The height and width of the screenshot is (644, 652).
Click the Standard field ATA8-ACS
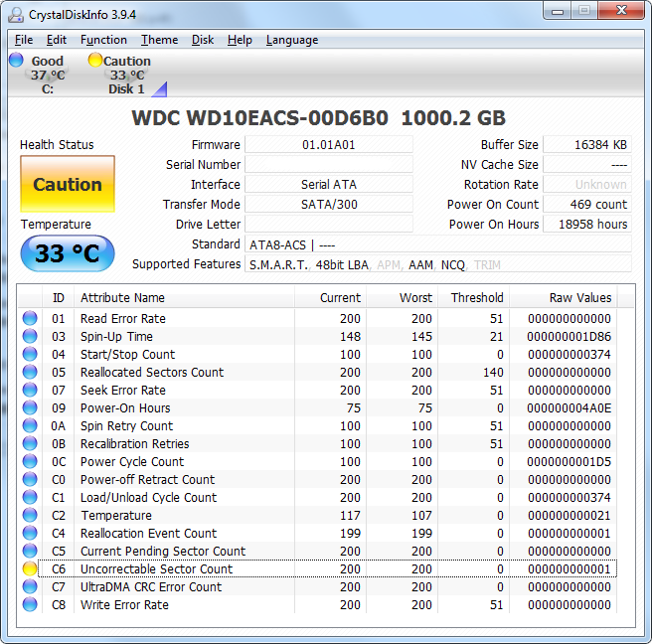(x=438, y=244)
